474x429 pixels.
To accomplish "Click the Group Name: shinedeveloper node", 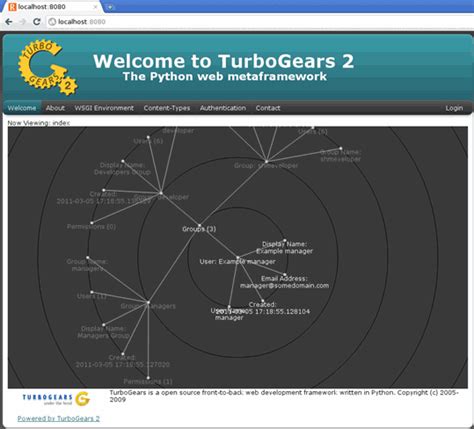I will [x=340, y=156].
